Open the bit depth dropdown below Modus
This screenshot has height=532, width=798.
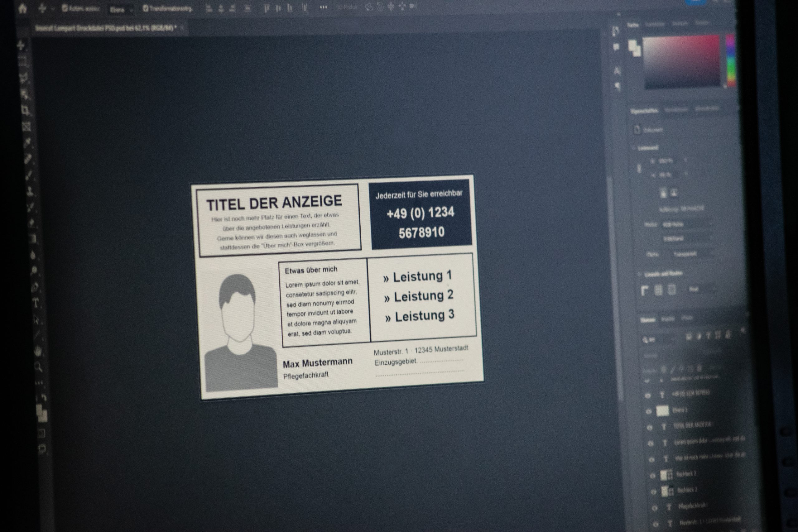[x=688, y=238]
